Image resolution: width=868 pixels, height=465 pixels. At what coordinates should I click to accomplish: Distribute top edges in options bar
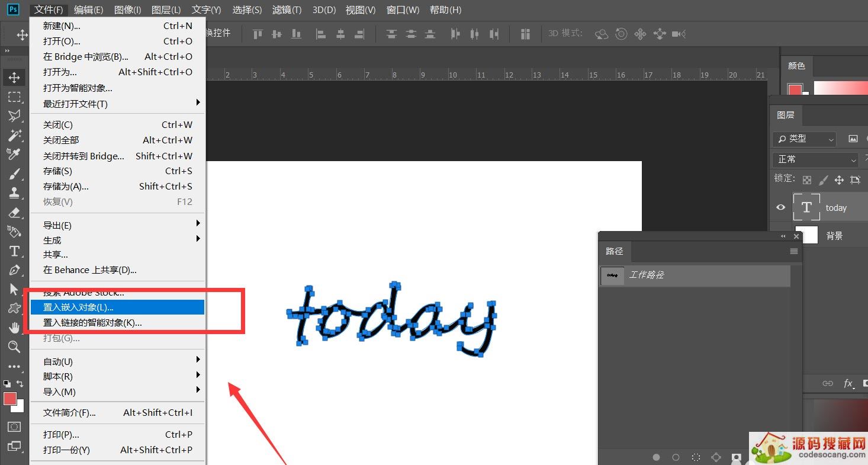coord(391,34)
